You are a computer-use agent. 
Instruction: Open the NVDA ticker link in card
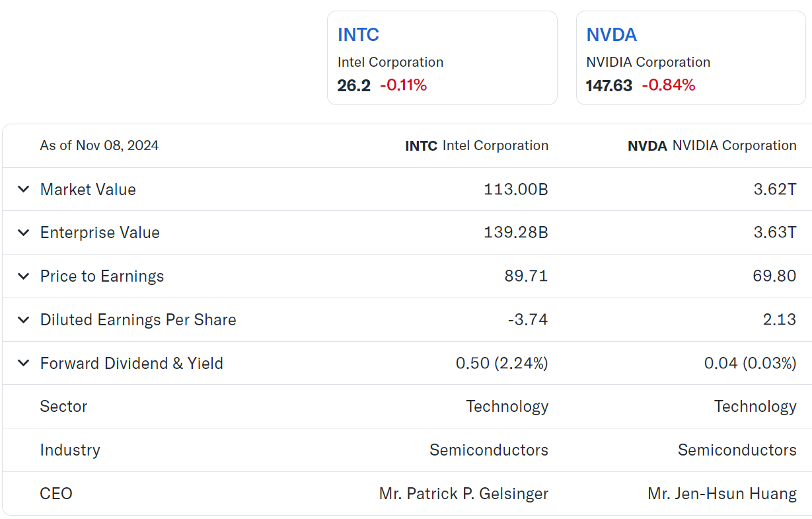(x=611, y=34)
